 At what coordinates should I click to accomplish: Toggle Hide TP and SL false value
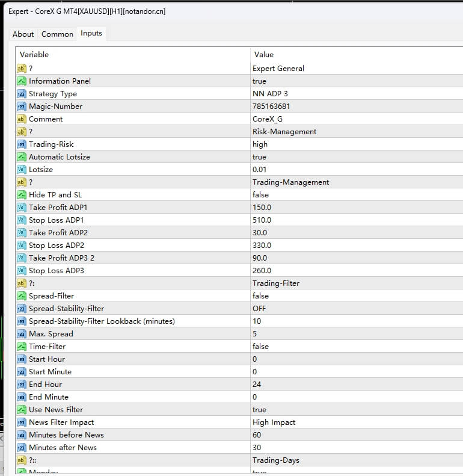point(260,195)
